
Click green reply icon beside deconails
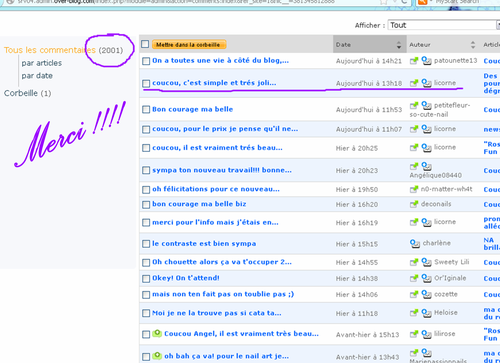[414, 204]
